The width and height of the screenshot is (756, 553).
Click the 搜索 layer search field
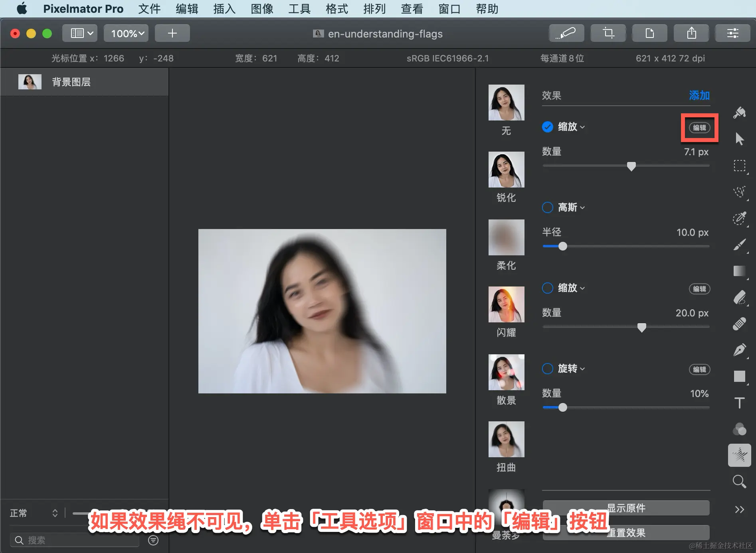[75, 540]
